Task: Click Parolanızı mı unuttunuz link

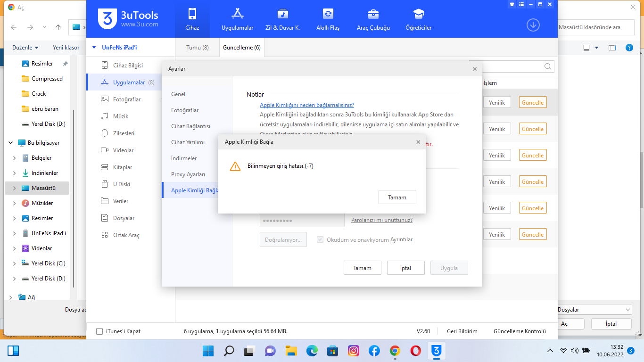Action: pos(382,220)
